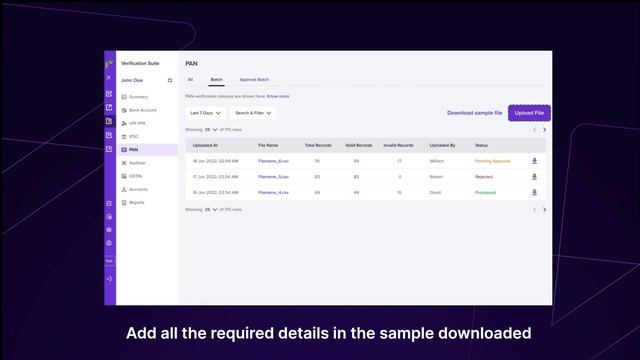Viewport: 640px width, 360px height.
Task: Click the logout icon at the rail bottom
Action: (109, 279)
